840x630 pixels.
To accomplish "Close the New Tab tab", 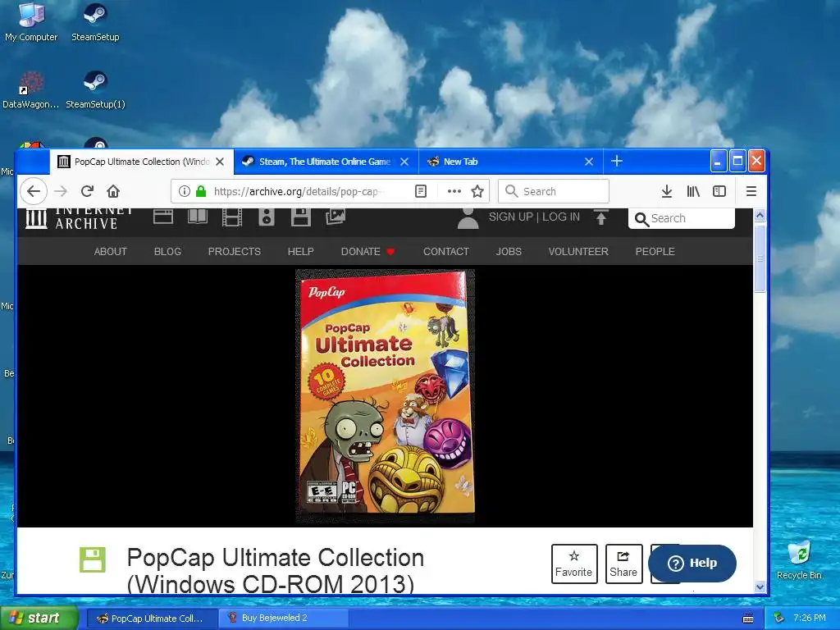I will pyautogui.click(x=589, y=162).
